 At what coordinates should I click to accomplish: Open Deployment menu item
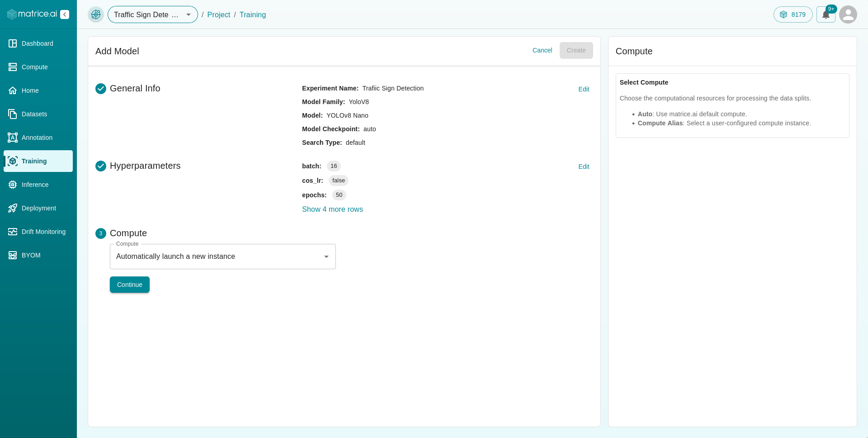pos(38,208)
